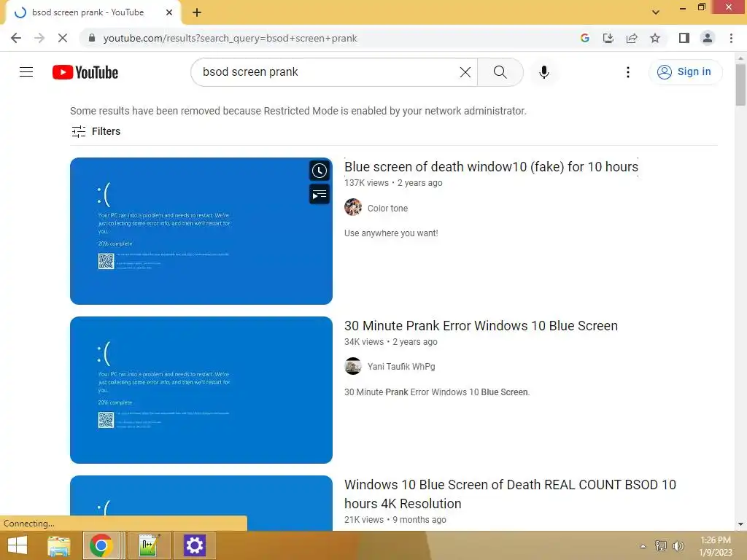
Task: Show hidden tray icons arrow
Action: (x=643, y=546)
